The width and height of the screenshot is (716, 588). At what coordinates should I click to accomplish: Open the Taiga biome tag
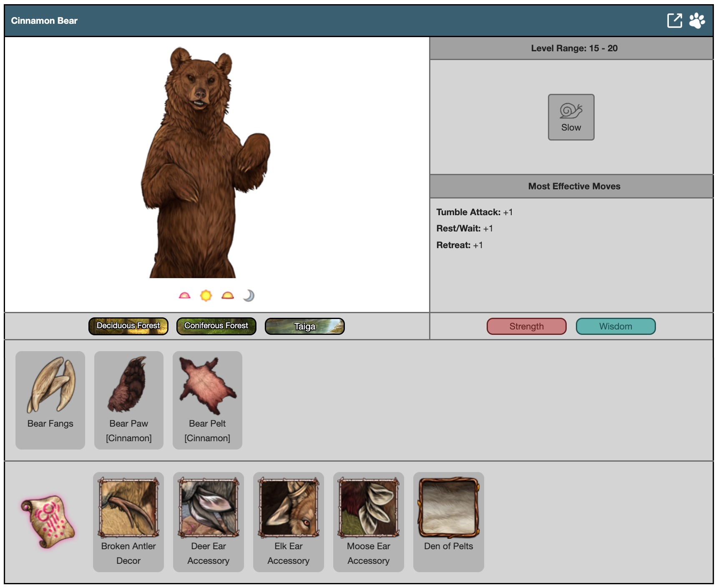pyautogui.click(x=305, y=326)
